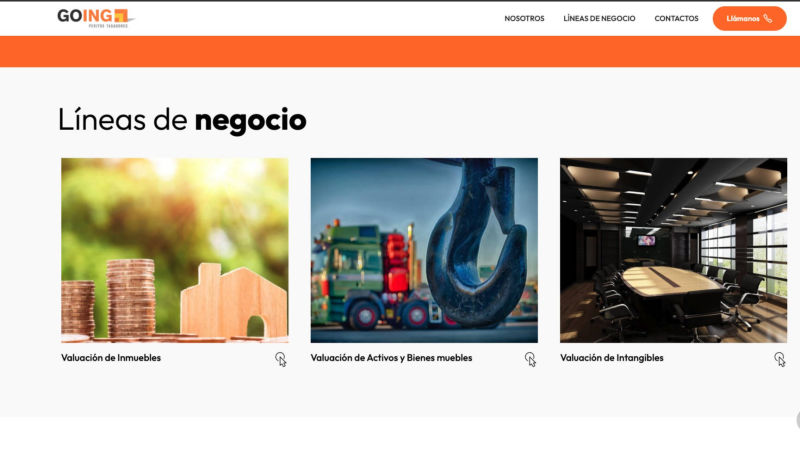Viewport: 800px width, 450px height.
Task: Click the Líneas de negocio heading
Action: click(182, 120)
